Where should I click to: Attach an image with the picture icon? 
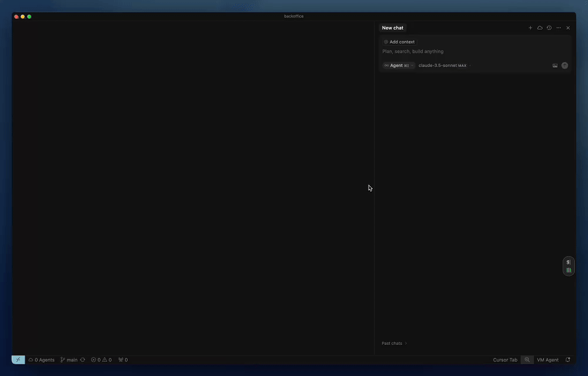click(x=555, y=66)
